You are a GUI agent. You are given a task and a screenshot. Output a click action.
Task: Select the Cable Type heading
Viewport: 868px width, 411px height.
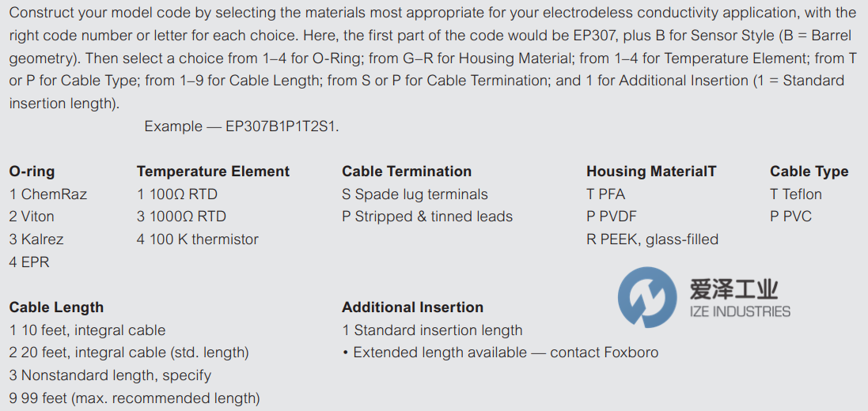pyautogui.click(x=809, y=172)
